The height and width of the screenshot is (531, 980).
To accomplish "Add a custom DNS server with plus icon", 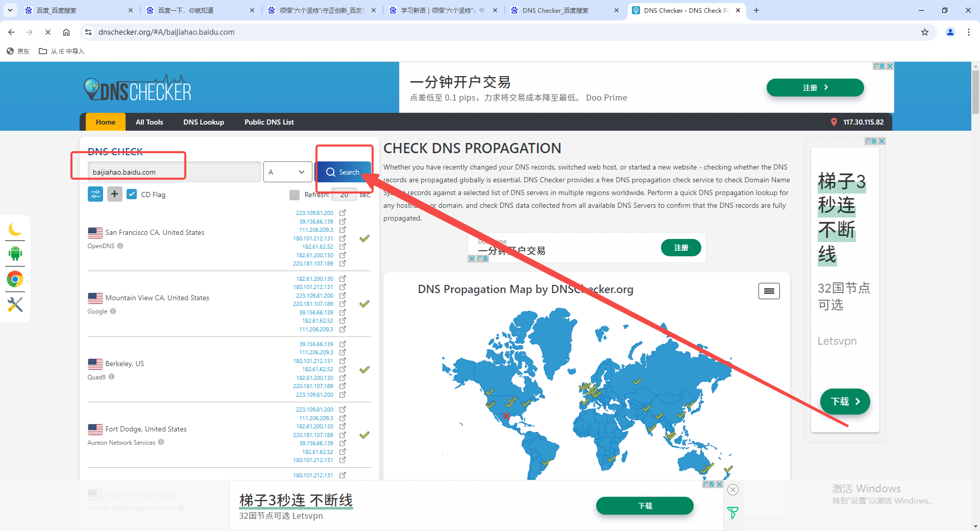I will (x=115, y=194).
